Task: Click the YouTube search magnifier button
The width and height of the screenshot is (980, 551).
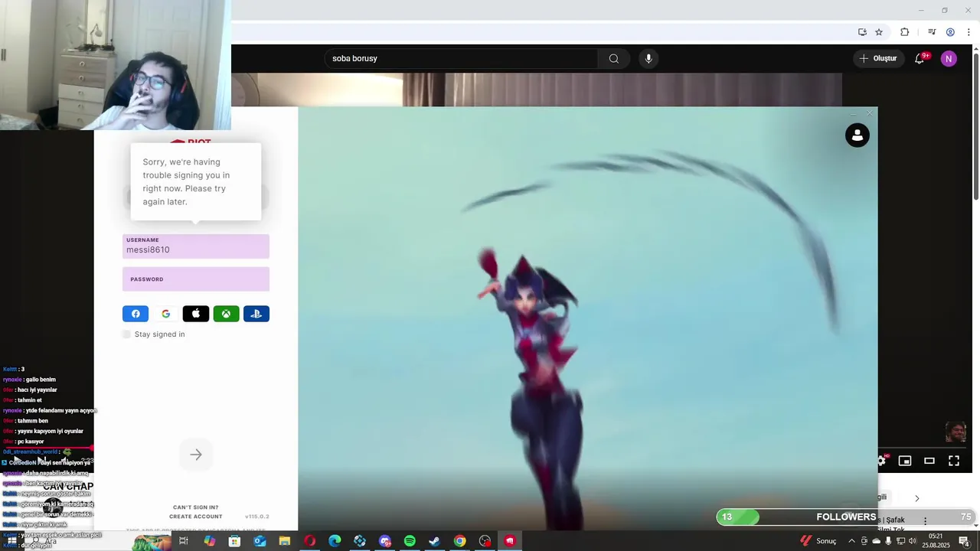Action: coord(614,58)
